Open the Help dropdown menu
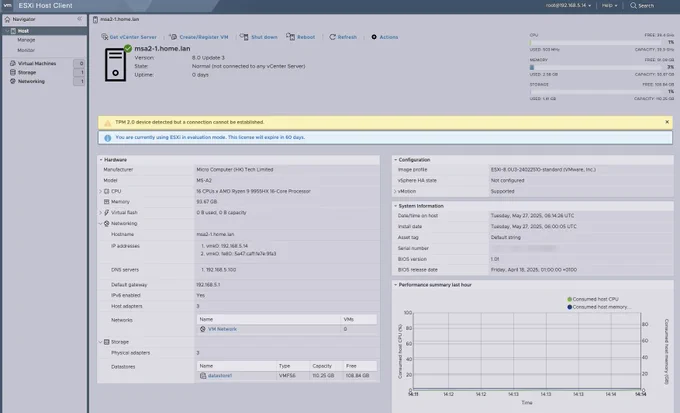The image size is (680, 413). coord(609,6)
